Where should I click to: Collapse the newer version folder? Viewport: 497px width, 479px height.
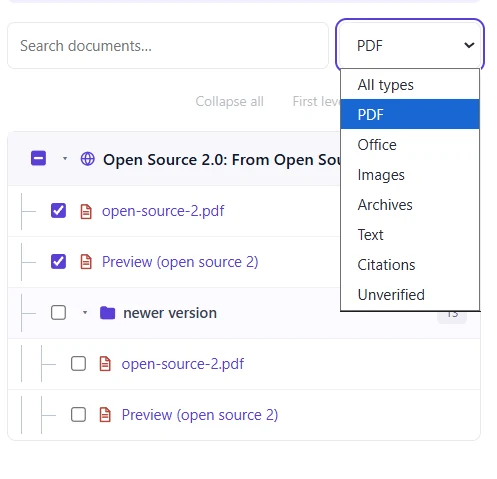[85, 313]
